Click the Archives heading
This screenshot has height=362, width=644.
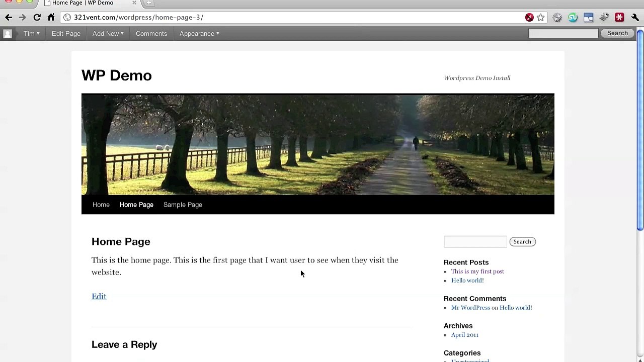coord(458,326)
